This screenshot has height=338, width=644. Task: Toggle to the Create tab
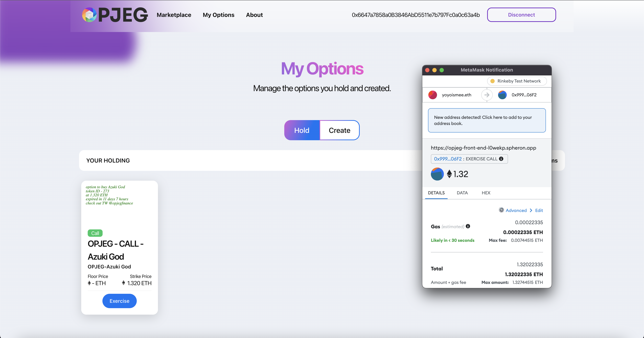[x=339, y=130]
